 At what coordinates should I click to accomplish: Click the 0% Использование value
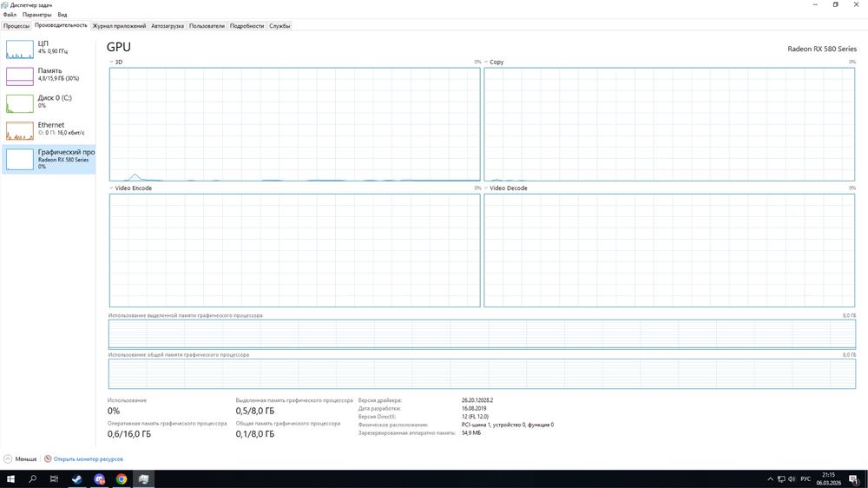pyautogui.click(x=114, y=411)
